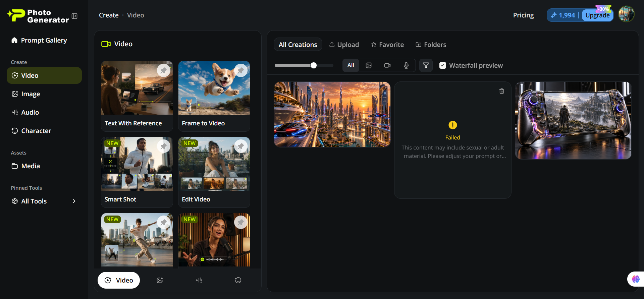
Task: Select Audio in the Create menu
Action: coord(44,112)
